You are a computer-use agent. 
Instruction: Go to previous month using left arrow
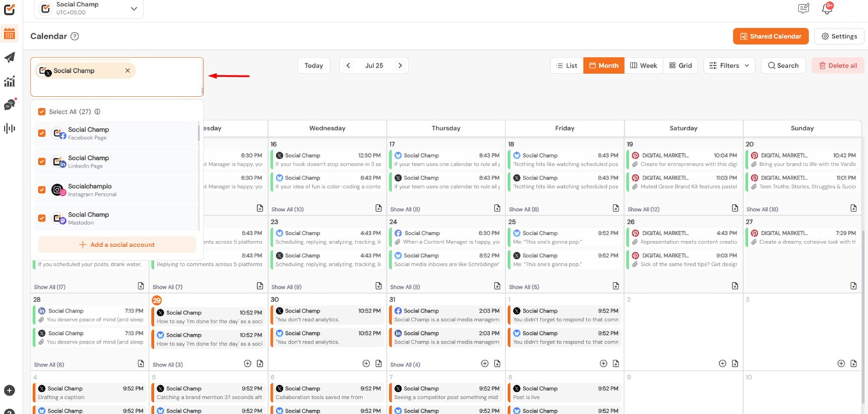click(348, 66)
